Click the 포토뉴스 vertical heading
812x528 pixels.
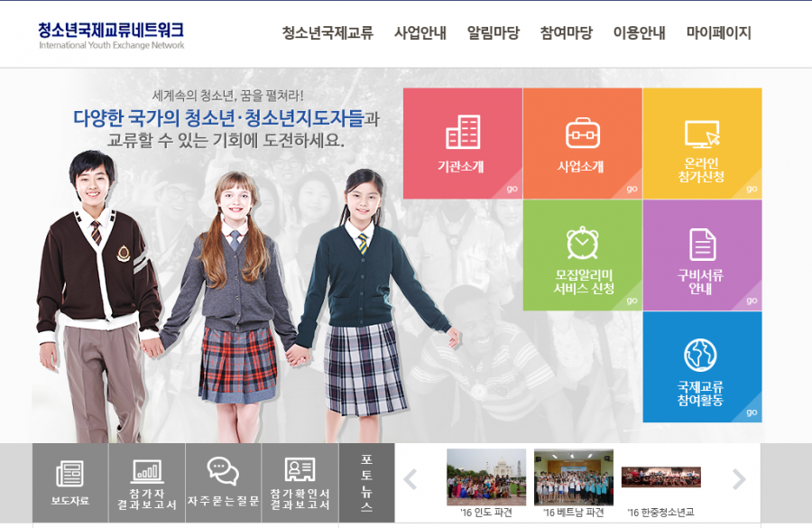click(366, 483)
